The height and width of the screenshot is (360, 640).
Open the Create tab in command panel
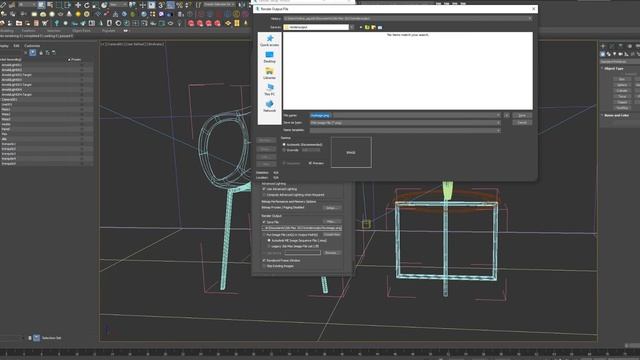pyautogui.click(x=603, y=46)
